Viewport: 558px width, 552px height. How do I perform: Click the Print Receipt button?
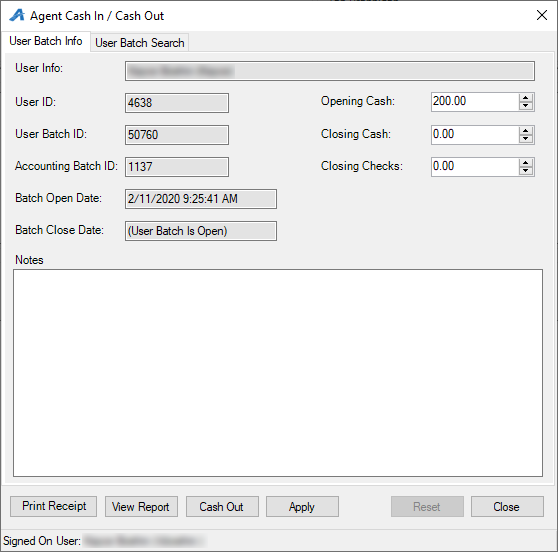53,506
